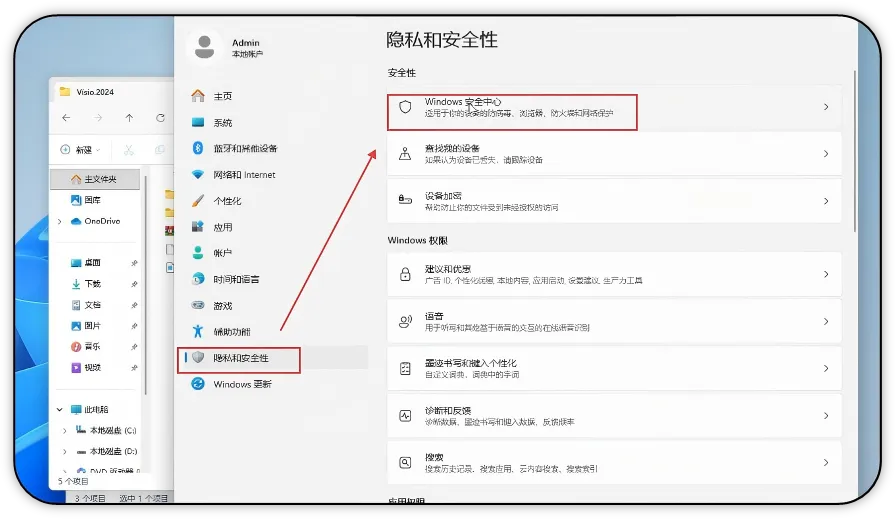Select the 时间和语言 clock globe icon
Image resolution: width=895 pixels, height=519 pixels.
[x=198, y=279]
